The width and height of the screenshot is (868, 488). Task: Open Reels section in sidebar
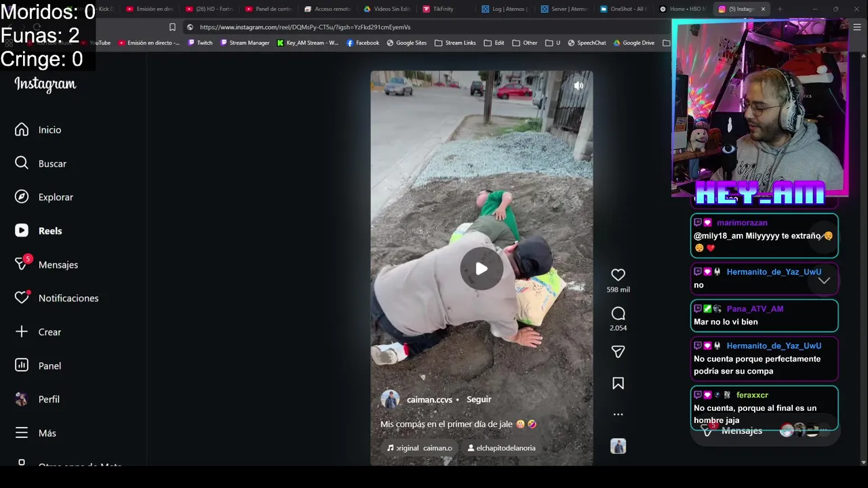[39, 230]
